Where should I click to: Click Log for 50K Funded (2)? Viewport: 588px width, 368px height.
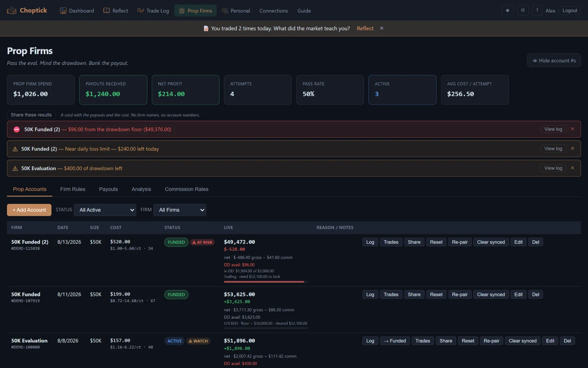point(370,242)
